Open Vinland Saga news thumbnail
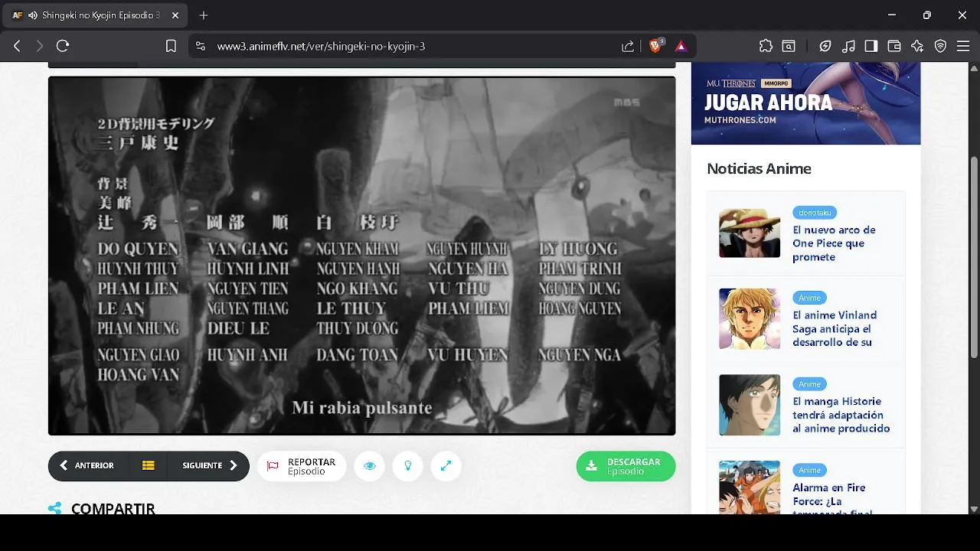The image size is (980, 551). 750,318
